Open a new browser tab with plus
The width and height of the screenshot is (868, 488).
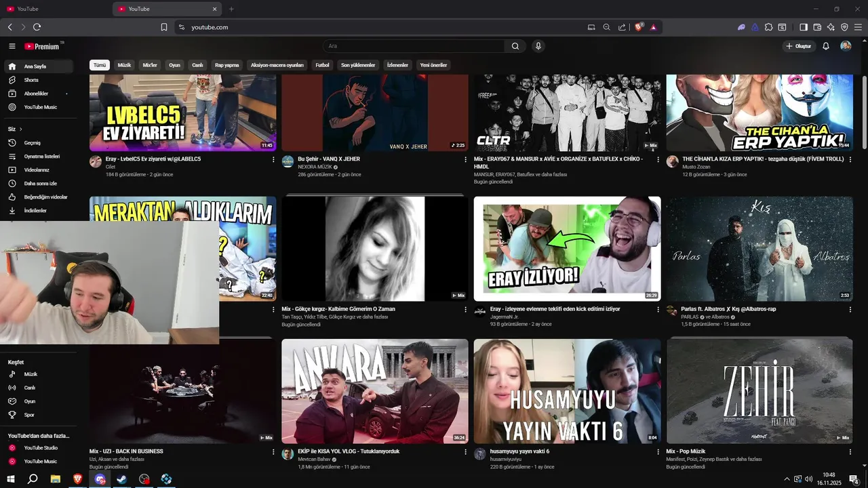[x=231, y=9]
